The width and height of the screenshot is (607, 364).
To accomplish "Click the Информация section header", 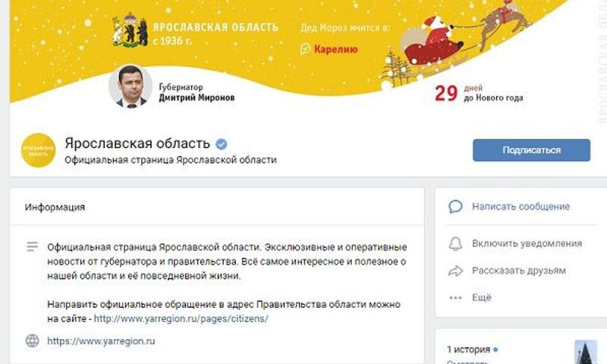I will coord(55,207).
